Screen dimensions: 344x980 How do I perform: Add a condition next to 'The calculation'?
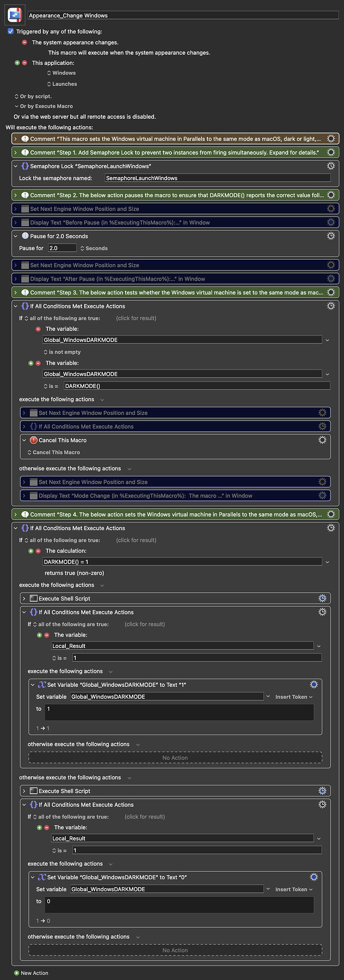pos(31,551)
